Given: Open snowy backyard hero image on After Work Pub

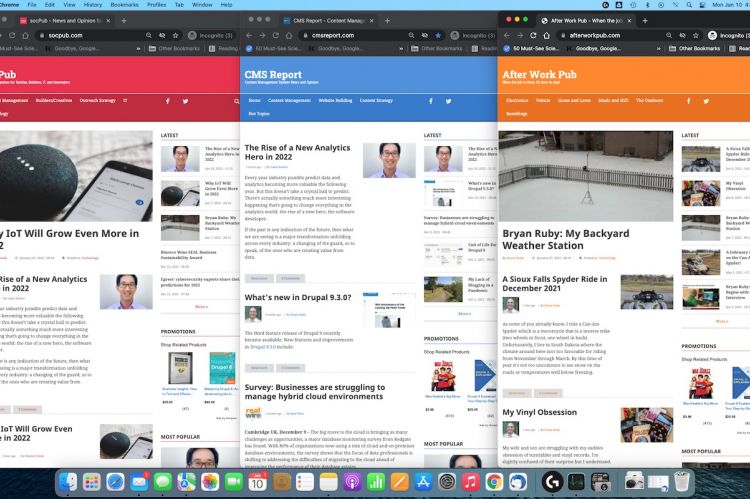Looking at the screenshot, I should point(586,177).
